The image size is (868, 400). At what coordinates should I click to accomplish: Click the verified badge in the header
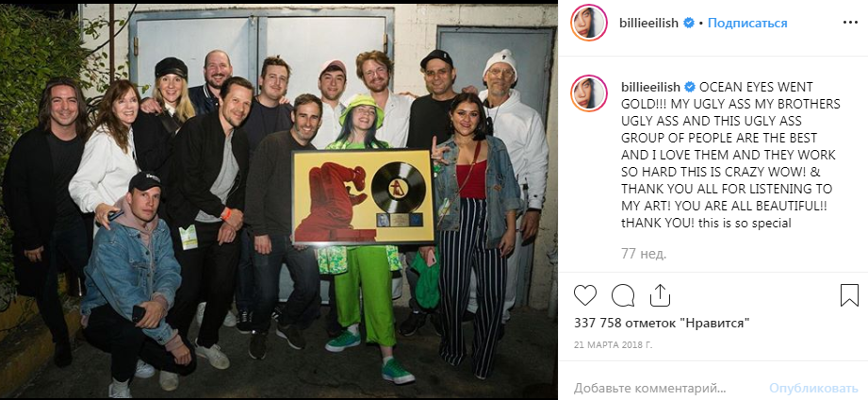click(689, 24)
